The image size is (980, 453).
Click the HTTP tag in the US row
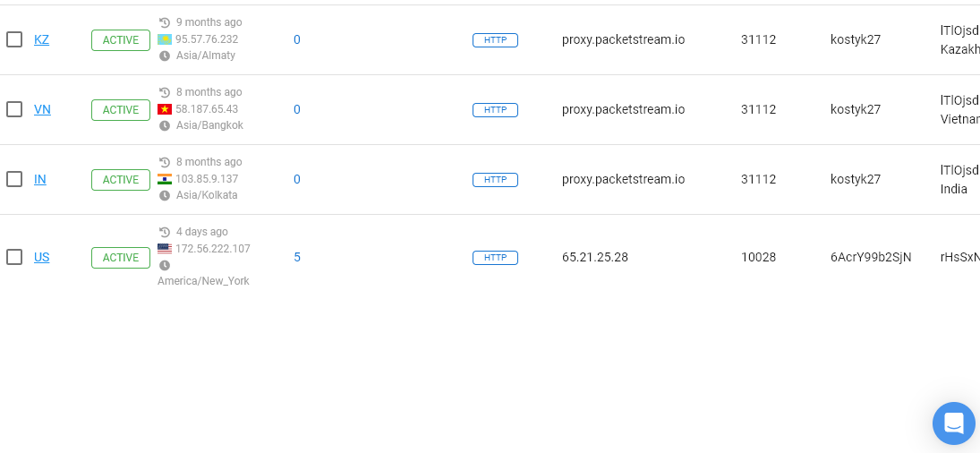point(495,258)
